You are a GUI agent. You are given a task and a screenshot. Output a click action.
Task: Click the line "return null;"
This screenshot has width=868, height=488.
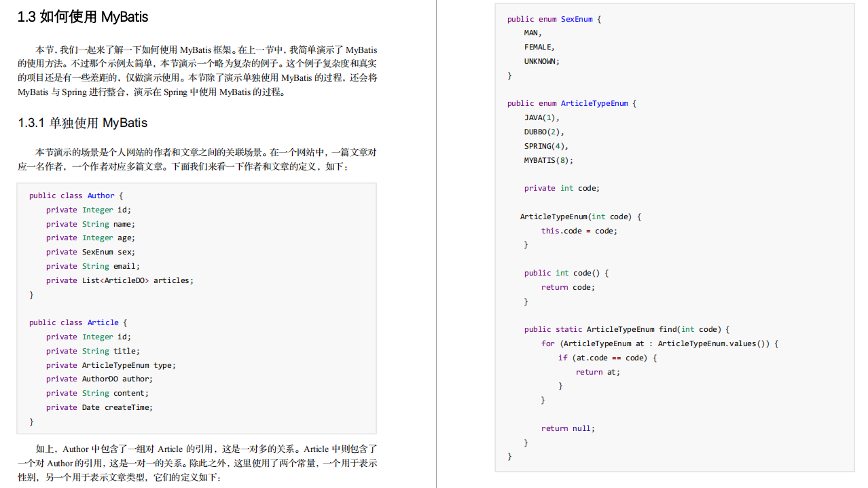568,428
